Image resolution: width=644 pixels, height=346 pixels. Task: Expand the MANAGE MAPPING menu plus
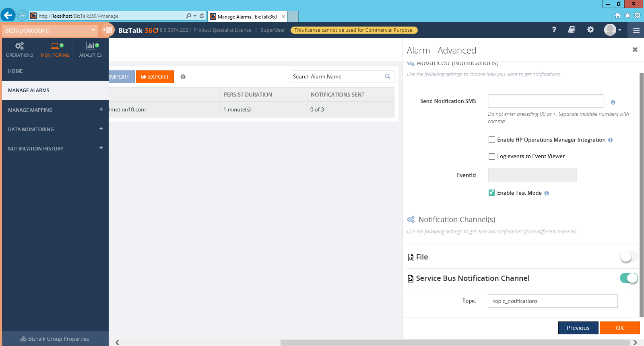101,109
